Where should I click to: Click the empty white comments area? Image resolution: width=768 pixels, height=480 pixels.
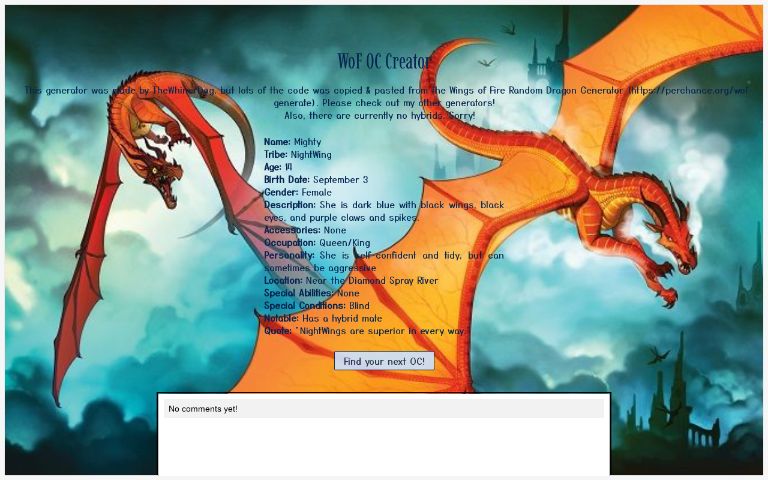[384, 446]
